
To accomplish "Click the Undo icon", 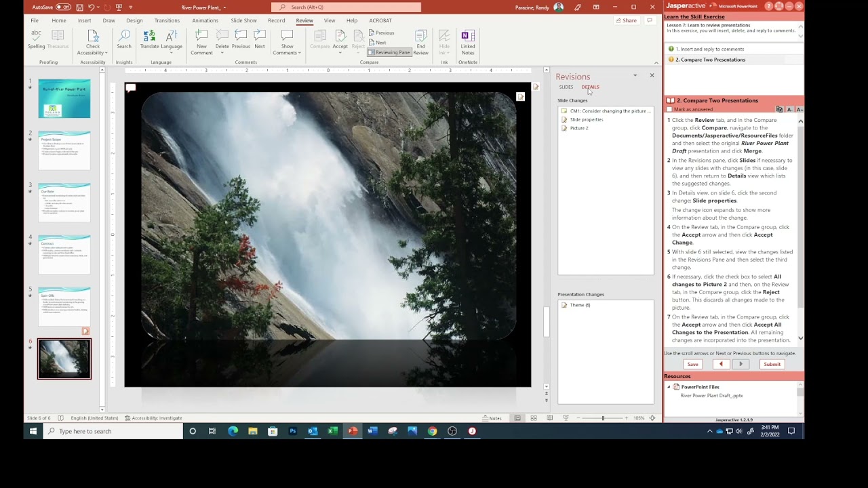I will point(91,7).
